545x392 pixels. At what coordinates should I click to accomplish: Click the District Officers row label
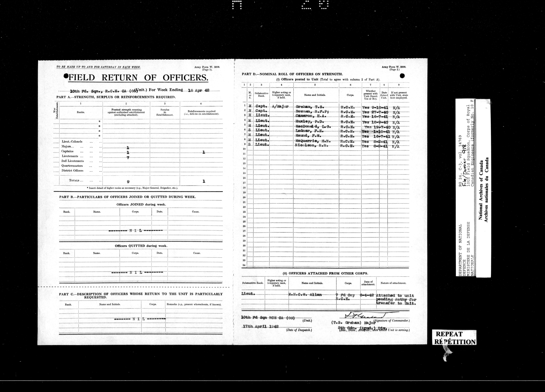pos(72,171)
